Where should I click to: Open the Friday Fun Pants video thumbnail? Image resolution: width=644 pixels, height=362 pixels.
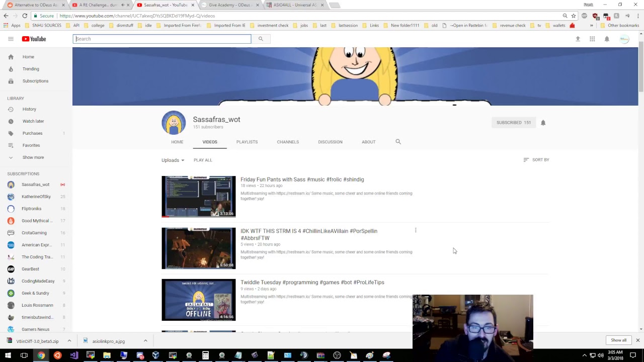pyautogui.click(x=198, y=197)
